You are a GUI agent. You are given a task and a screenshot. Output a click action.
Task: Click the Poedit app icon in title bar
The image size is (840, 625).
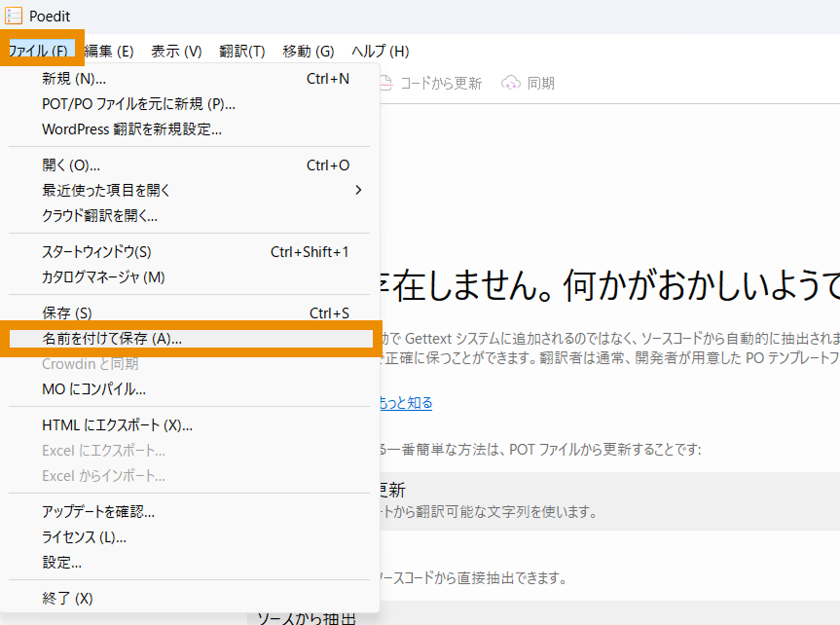[14, 17]
